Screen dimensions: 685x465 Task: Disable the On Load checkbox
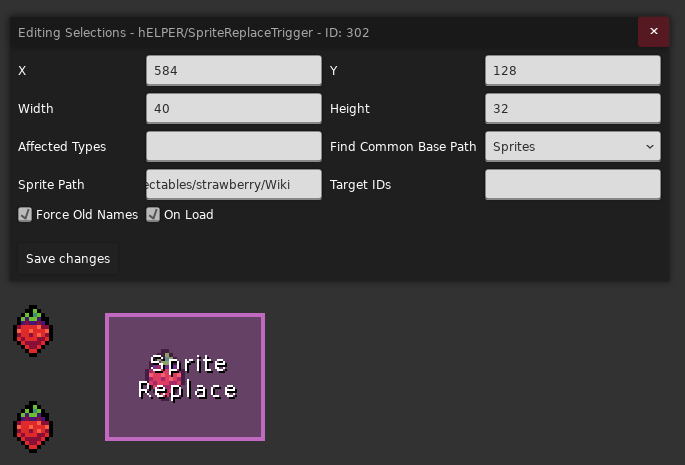153,214
